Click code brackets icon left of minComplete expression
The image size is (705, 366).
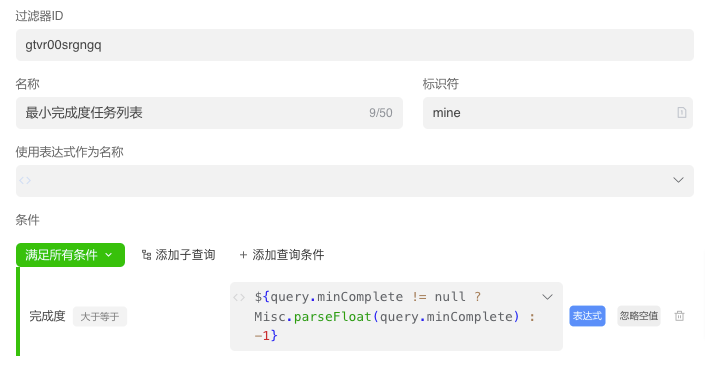click(x=239, y=297)
